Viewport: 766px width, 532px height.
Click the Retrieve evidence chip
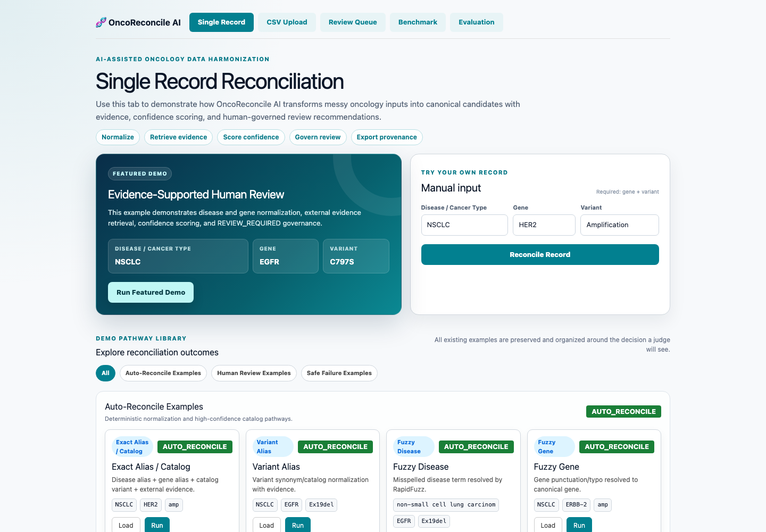pos(178,137)
